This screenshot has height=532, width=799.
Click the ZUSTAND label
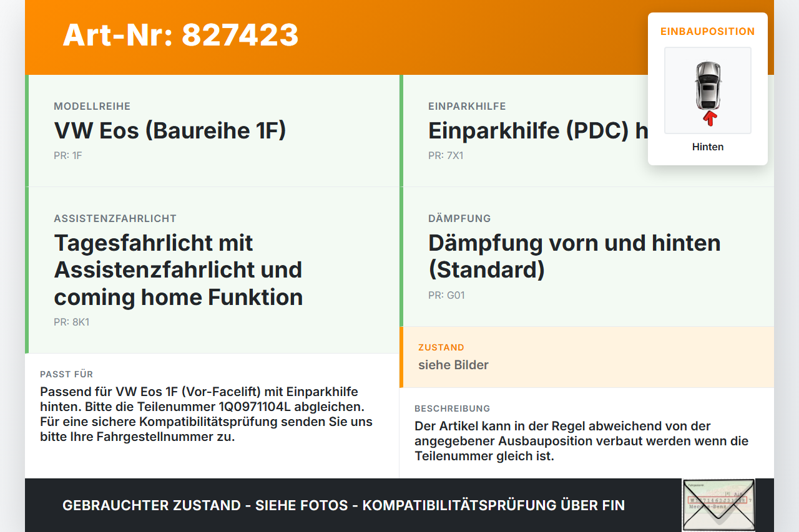point(441,347)
